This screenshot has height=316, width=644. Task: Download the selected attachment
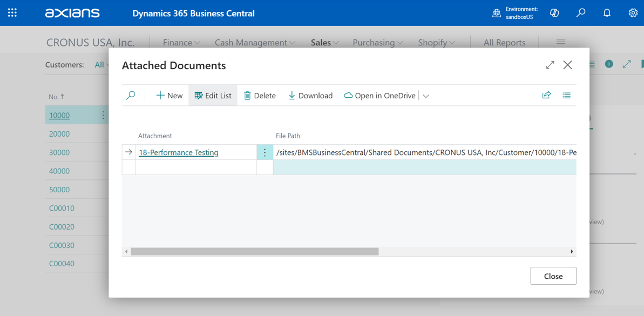pos(310,96)
